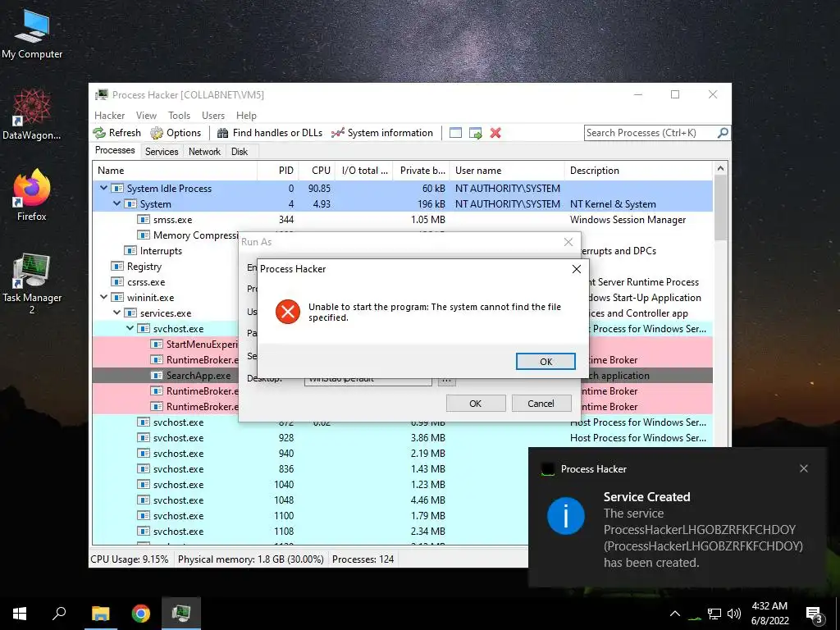Collapse the first svchost.exe node
Image resolution: width=840 pixels, height=630 pixels.
[130, 328]
